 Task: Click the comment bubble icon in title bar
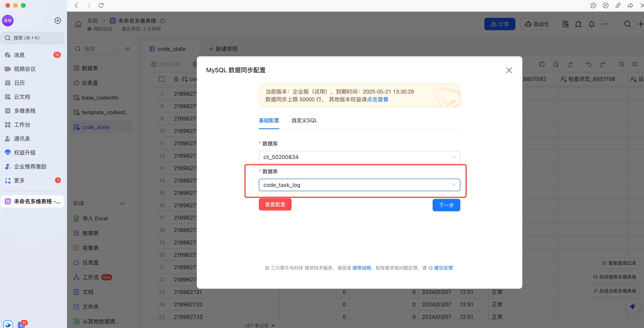click(x=593, y=5)
